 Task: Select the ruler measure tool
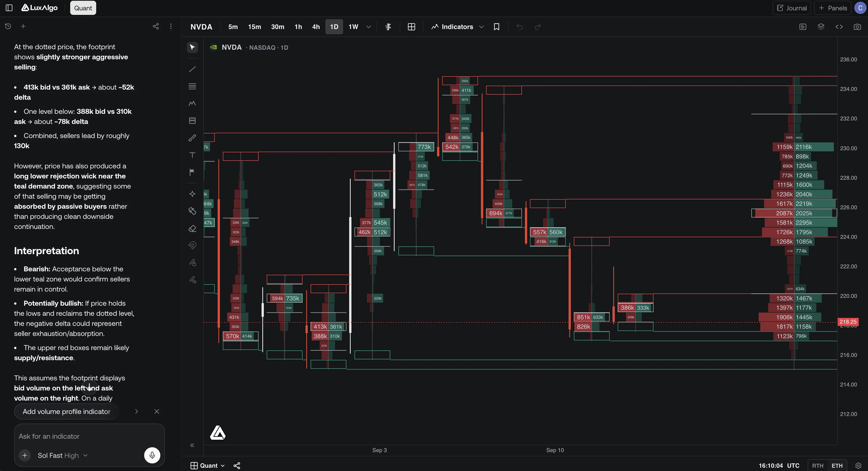(192, 211)
